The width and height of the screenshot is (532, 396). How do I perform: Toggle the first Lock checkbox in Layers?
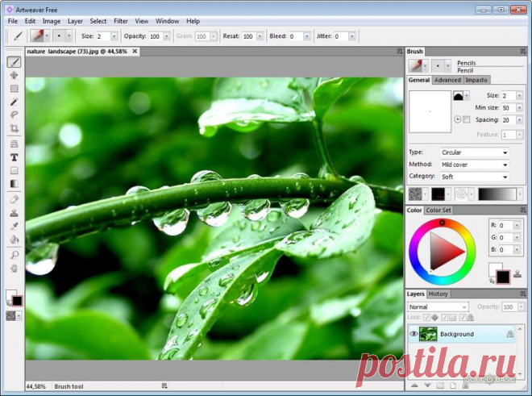click(426, 318)
